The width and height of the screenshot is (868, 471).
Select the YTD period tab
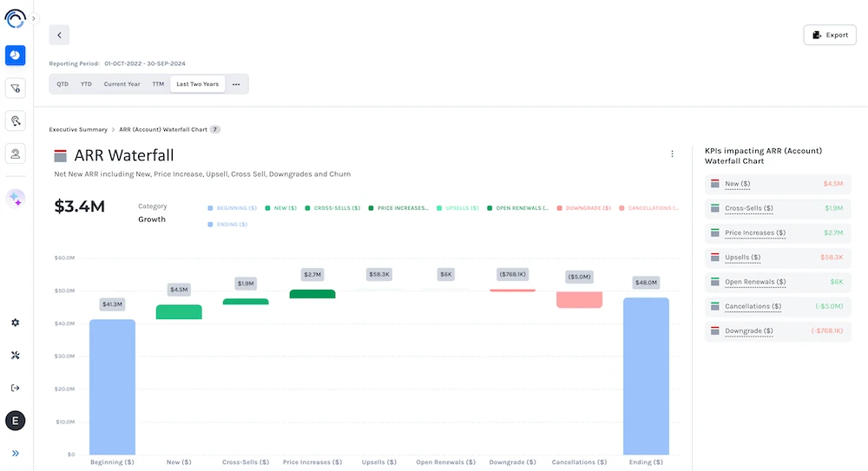[x=86, y=84]
